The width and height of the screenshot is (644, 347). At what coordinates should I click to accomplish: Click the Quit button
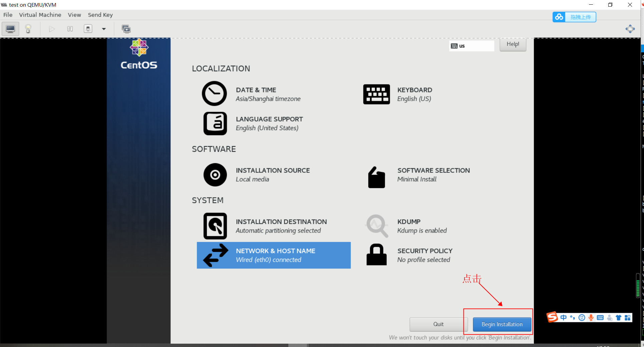click(438, 324)
